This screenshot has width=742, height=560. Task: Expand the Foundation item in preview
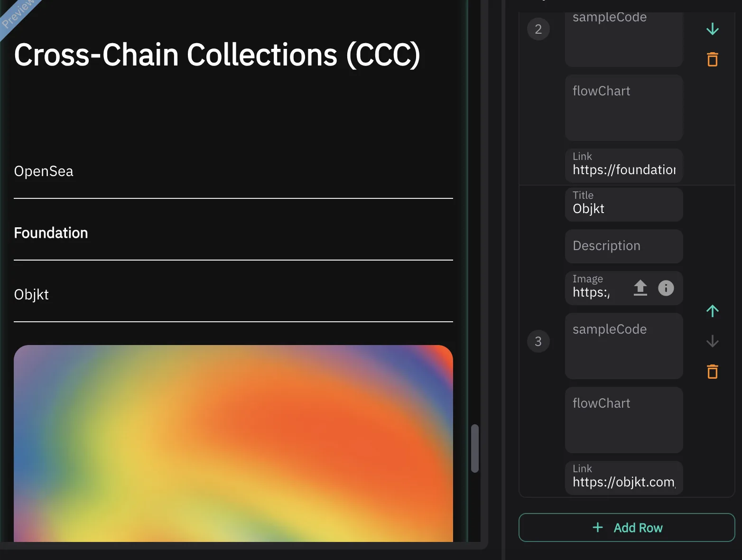pos(233,233)
